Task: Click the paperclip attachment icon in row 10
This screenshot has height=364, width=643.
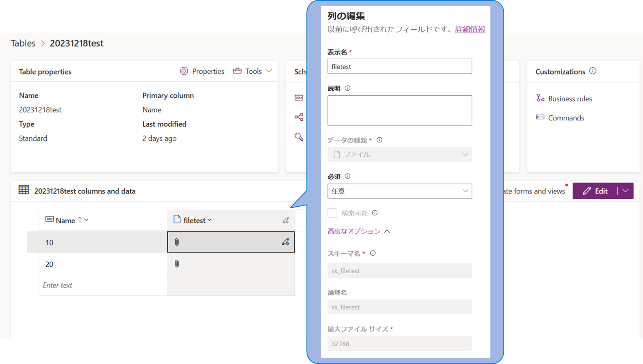Action: (177, 242)
